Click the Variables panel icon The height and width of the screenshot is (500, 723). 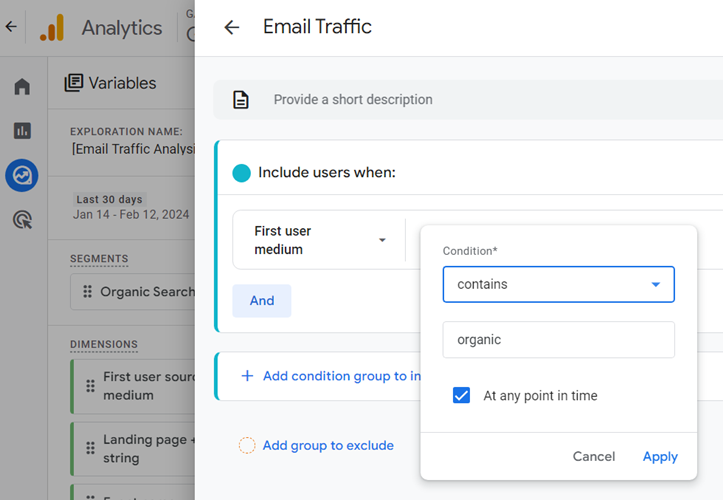click(74, 83)
